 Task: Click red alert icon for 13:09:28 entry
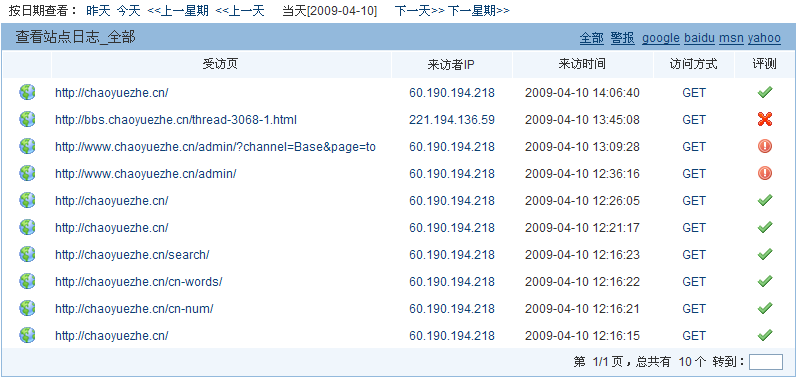tap(764, 147)
